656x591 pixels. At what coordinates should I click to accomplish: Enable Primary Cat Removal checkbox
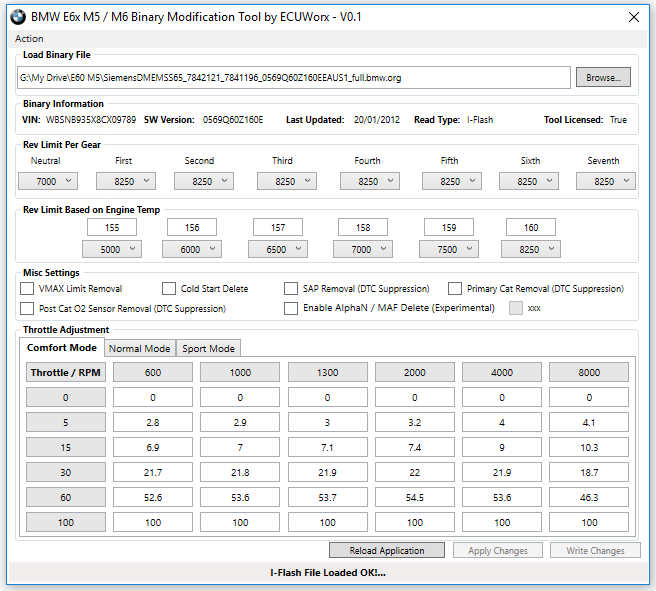[x=455, y=289]
